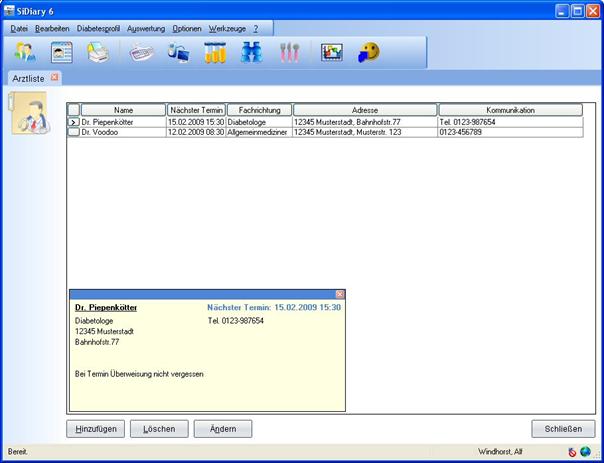Close the Arztliste tab

click(54, 77)
